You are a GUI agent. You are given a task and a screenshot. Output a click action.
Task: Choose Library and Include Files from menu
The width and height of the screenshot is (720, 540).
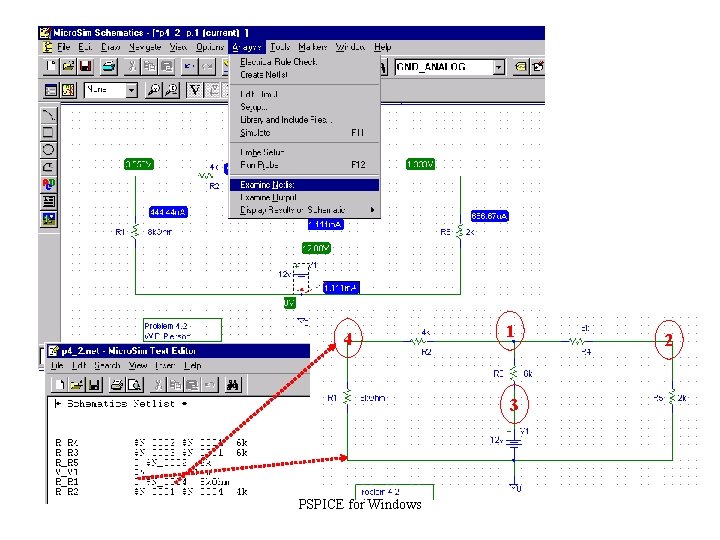pyautogui.click(x=304, y=119)
